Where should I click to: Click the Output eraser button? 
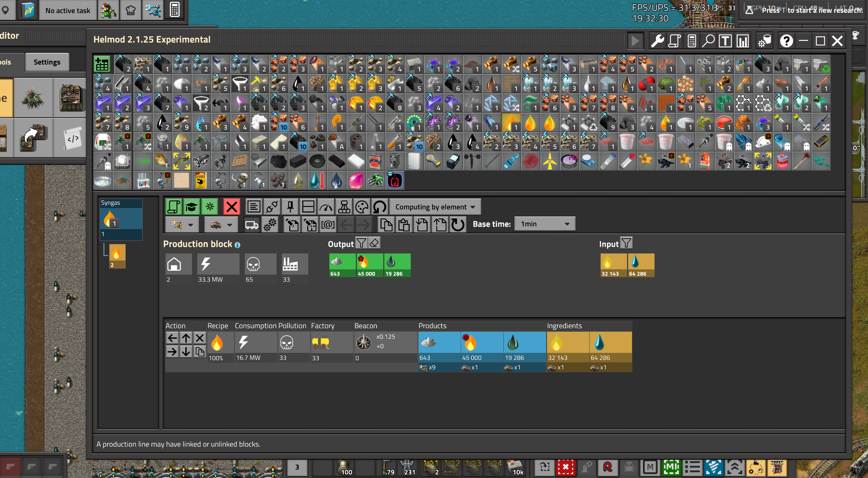pyautogui.click(x=374, y=243)
